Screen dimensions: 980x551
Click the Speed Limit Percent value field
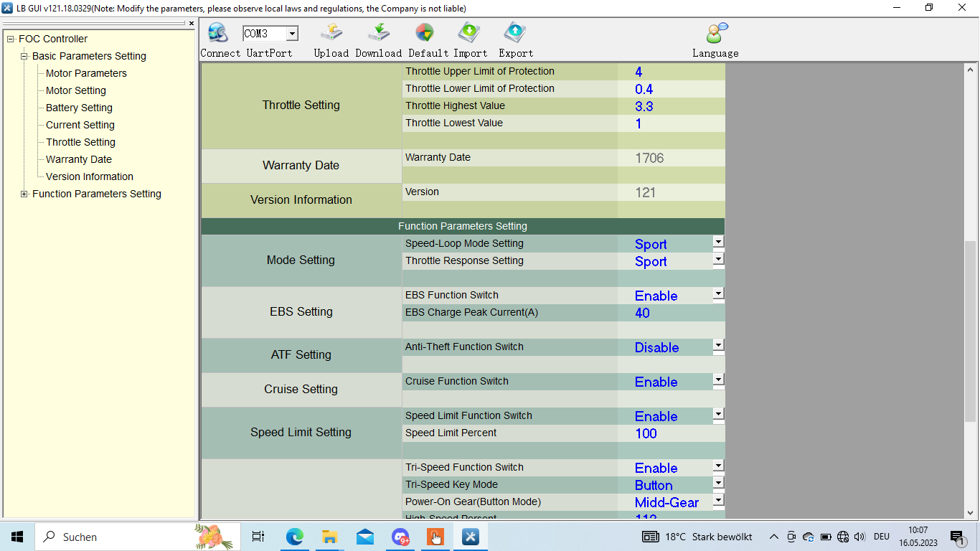(x=670, y=433)
